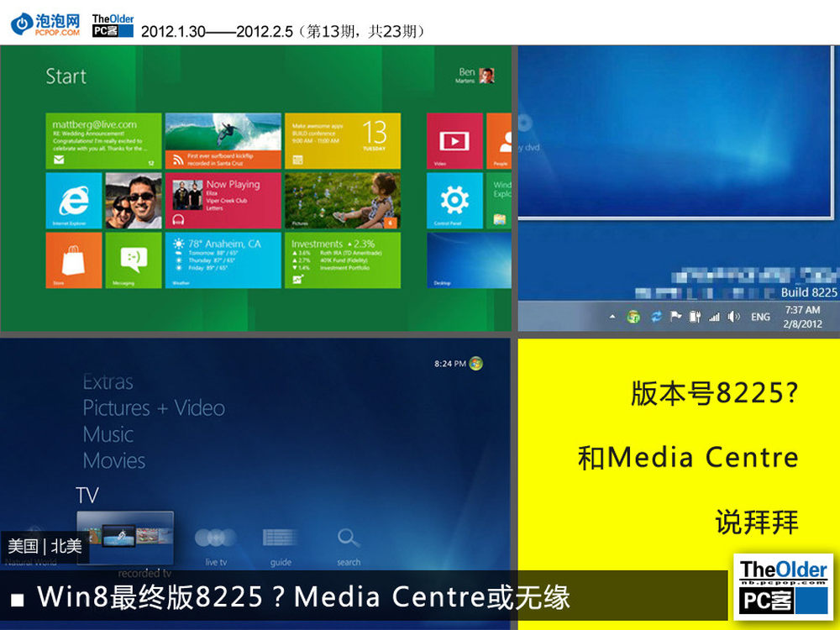Show hidden tray icons arrow

[612, 317]
